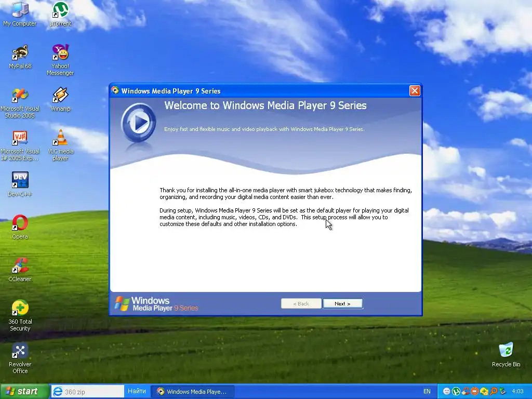Screen dimensions: 532x399
Task: Select the 360 Total Security desktop icon
Action: coord(20,315)
